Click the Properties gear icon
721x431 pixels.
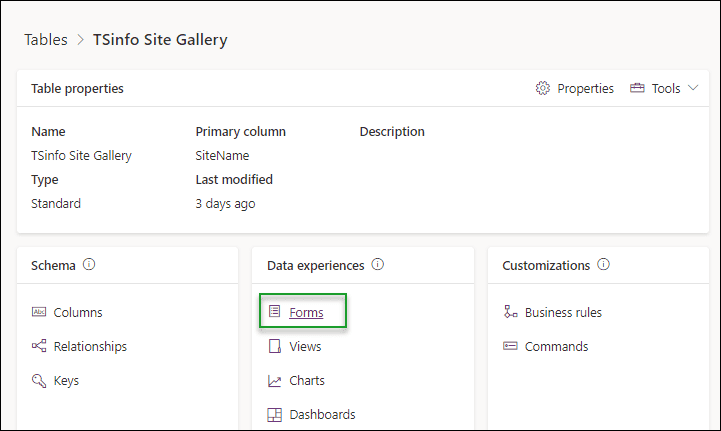(543, 88)
